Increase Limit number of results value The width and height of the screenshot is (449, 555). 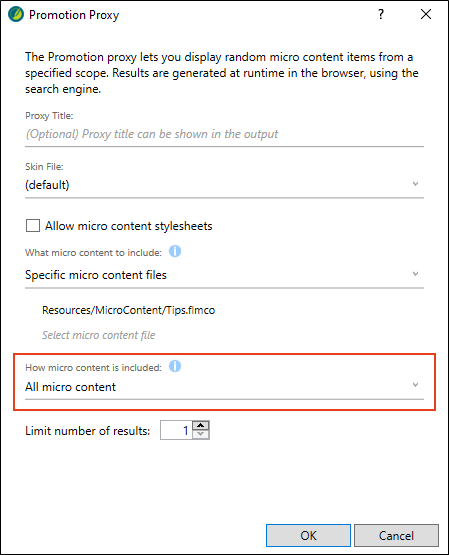pos(201,425)
